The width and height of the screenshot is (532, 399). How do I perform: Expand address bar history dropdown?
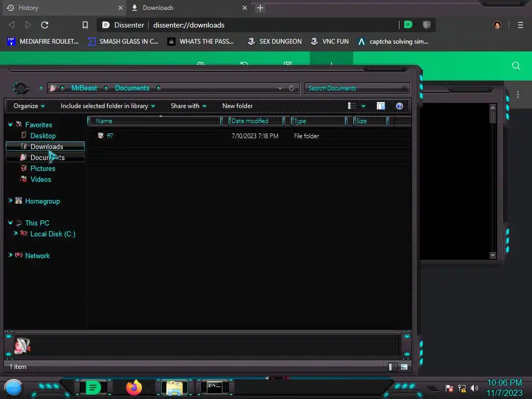280,88
